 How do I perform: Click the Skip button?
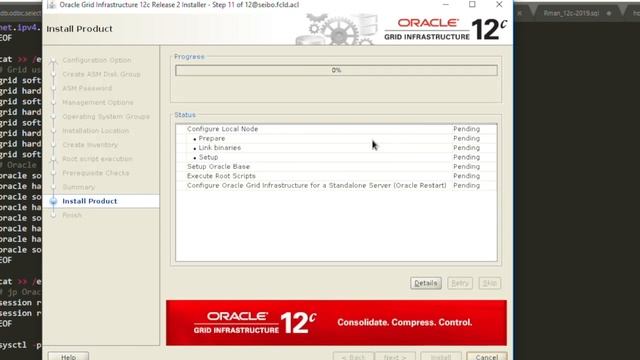click(489, 283)
